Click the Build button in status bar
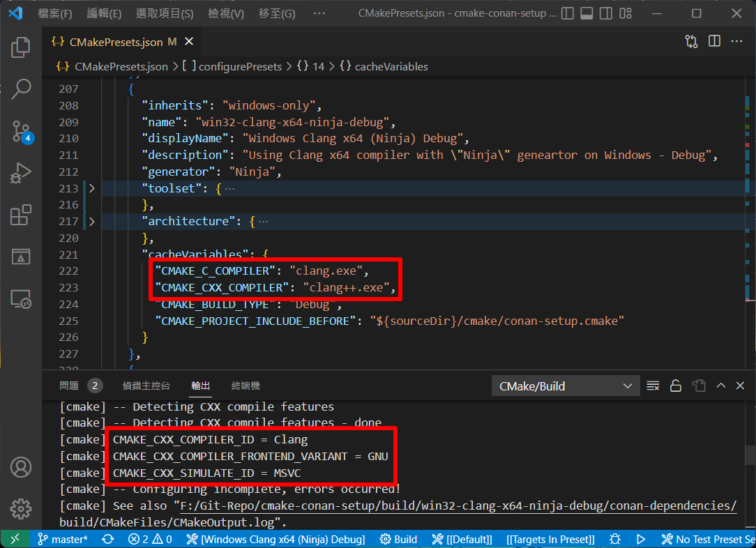The image size is (756, 548). pyautogui.click(x=398, y=540)
